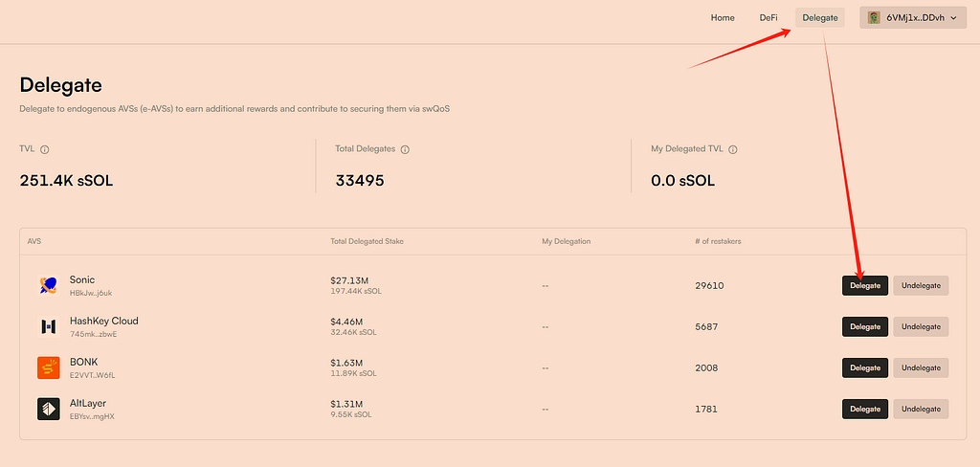Click the $27.13M stake value
This screenshot has width=980, height=467.
[x=349, y=280]
